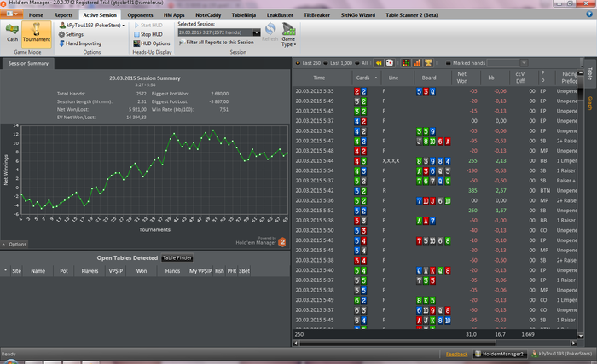Screen dimensions: 597x364
Task: Click the yellow rewind arrows icon
Action: (x=379, y=63)
